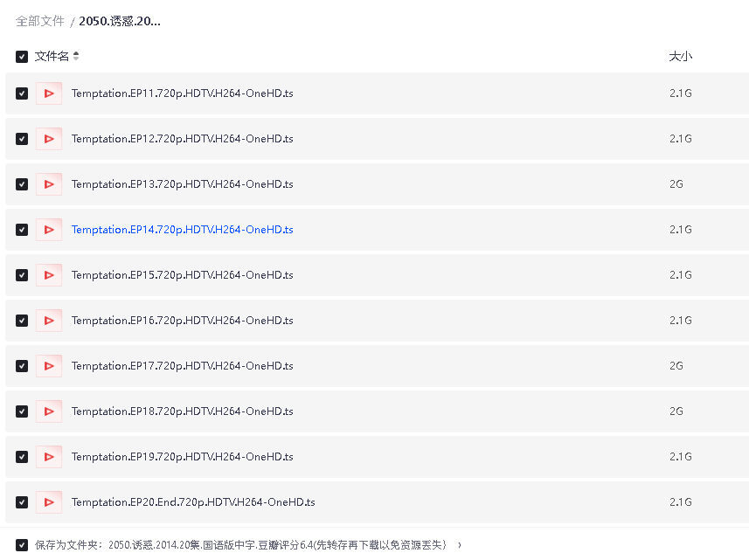Click the play icon for EP13
This screenshot has width=749, height=560.
coord(49,183)
